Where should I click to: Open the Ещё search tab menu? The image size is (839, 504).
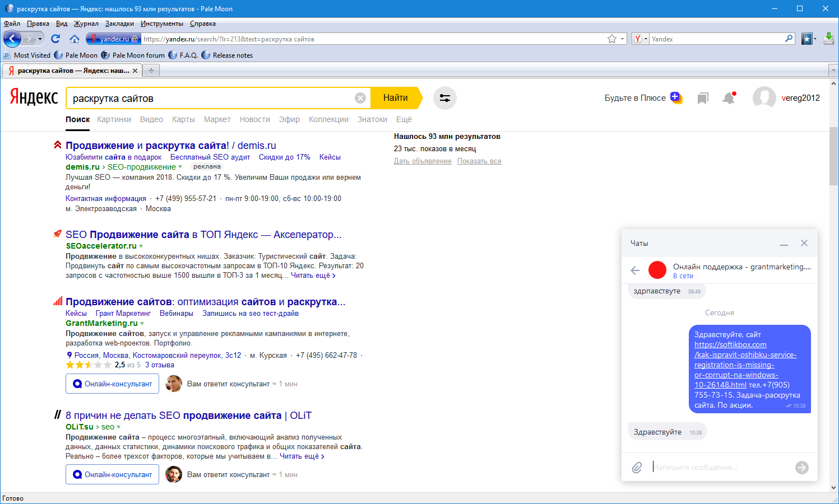(x=404, y=119)
